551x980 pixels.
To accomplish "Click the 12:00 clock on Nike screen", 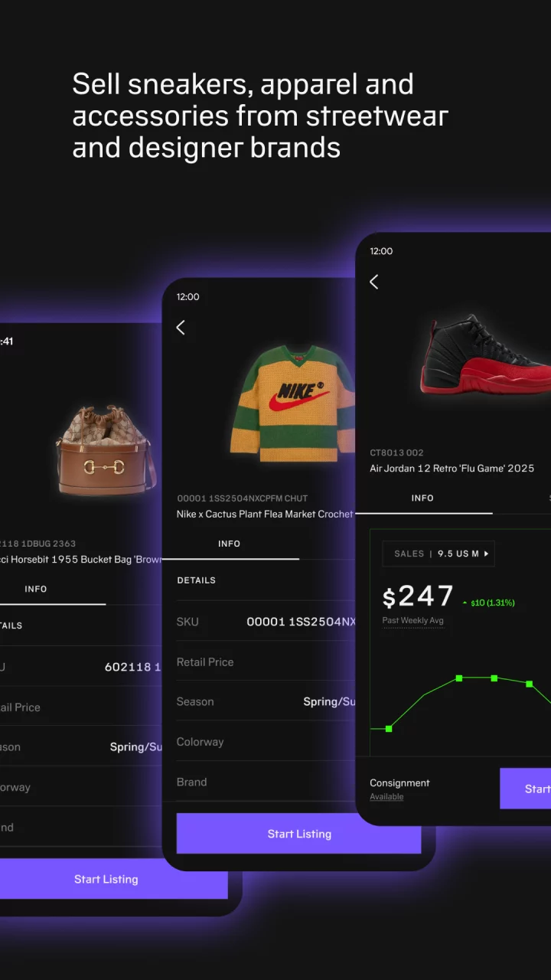I will point(188,297).
